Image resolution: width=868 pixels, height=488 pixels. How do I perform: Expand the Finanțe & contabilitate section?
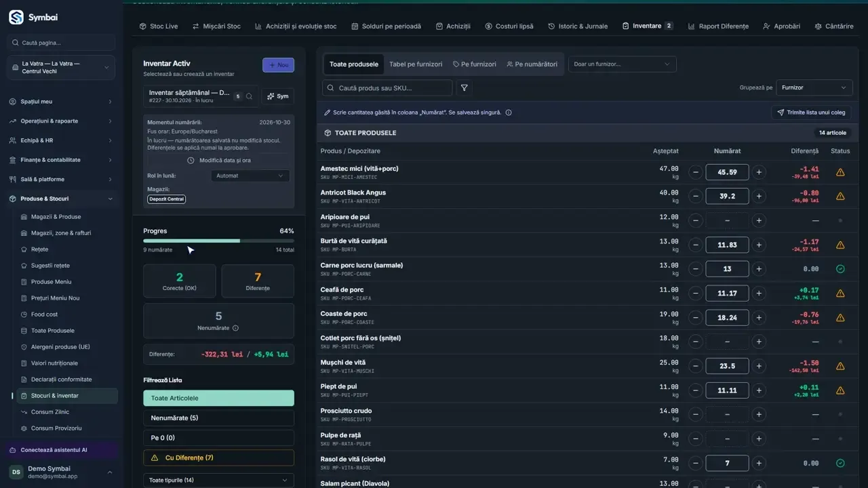tap(61, 160)
